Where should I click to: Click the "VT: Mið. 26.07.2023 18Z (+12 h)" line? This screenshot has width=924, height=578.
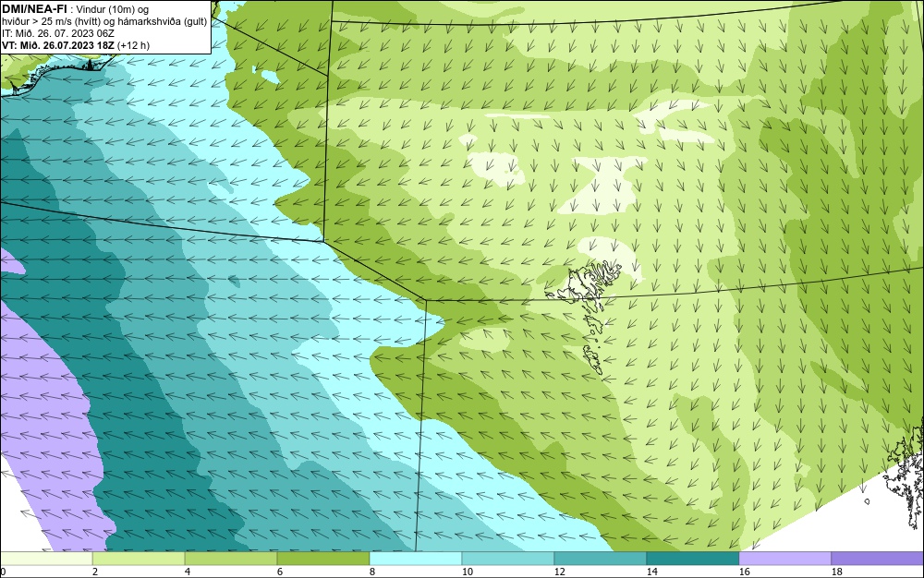(76, 45)
